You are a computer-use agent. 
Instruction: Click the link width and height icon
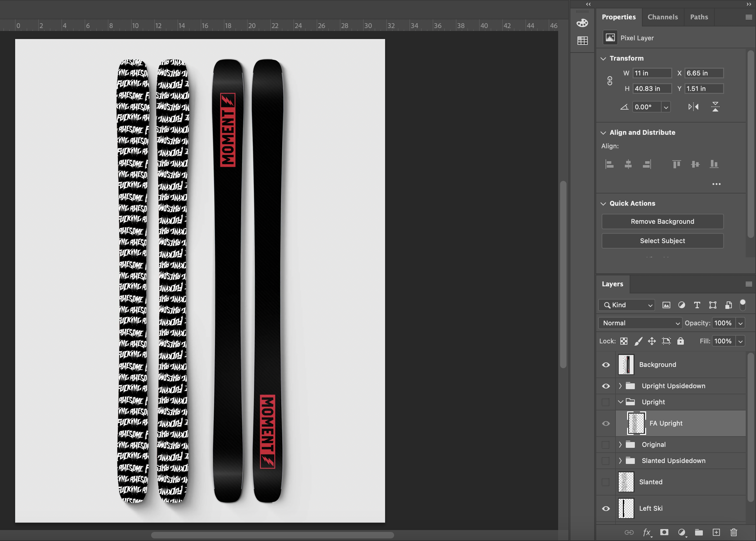pyautogui.click(x=609, y=81)
